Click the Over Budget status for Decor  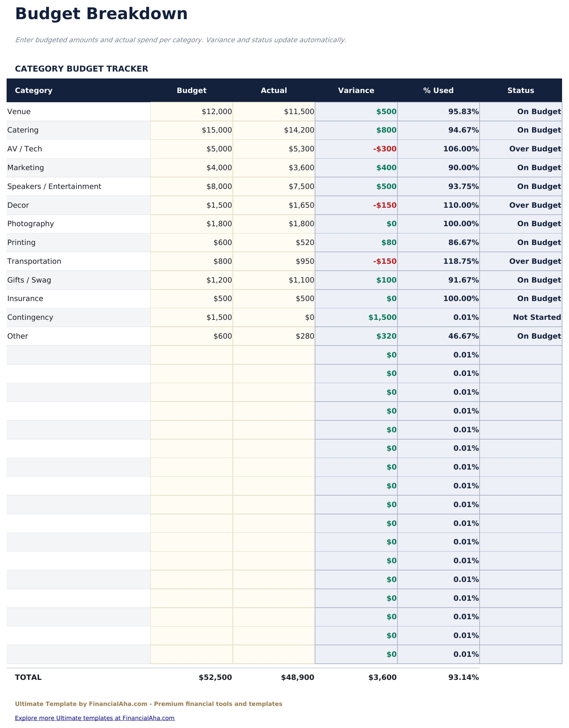535,205
